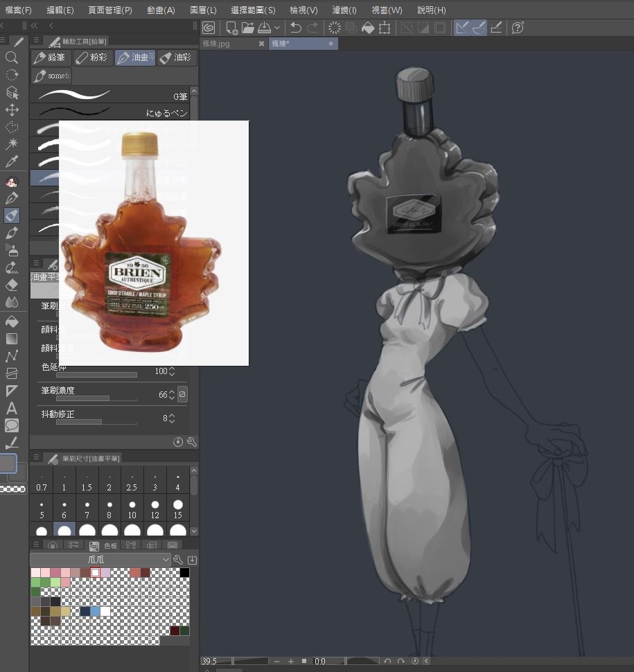This screenshot has width=634, height=672.
Task: Pick the Gradient square tool
Action: coord(12,339)
